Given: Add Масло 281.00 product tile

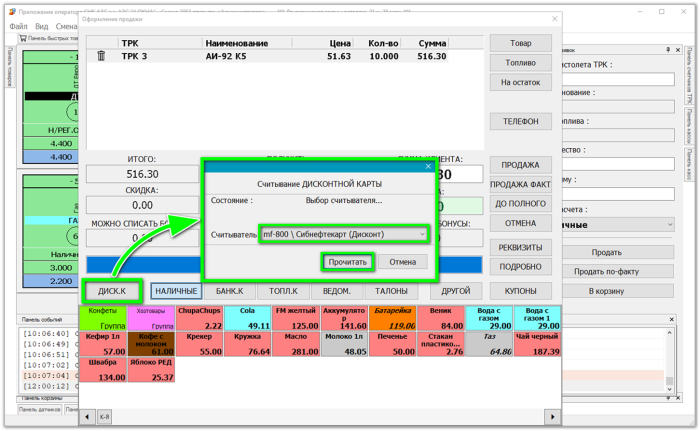Looking at the screenshot, I should point(296,344).
